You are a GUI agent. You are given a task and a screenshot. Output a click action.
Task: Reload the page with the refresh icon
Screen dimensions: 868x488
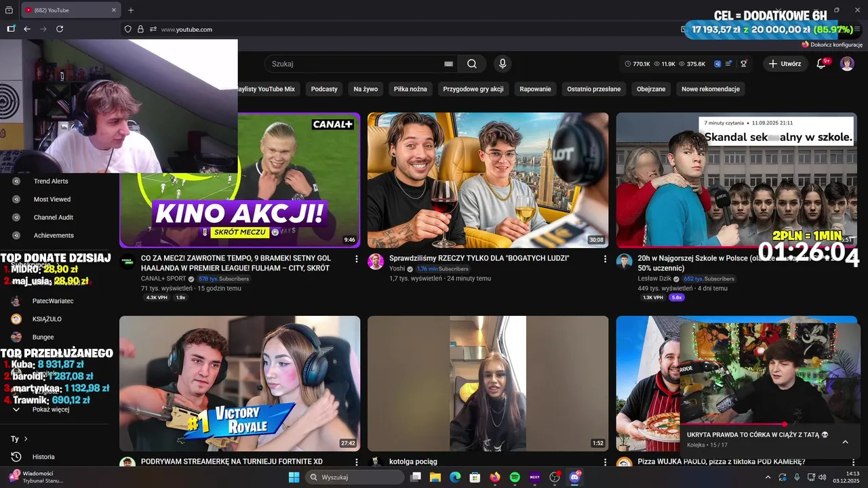point(60,29)
